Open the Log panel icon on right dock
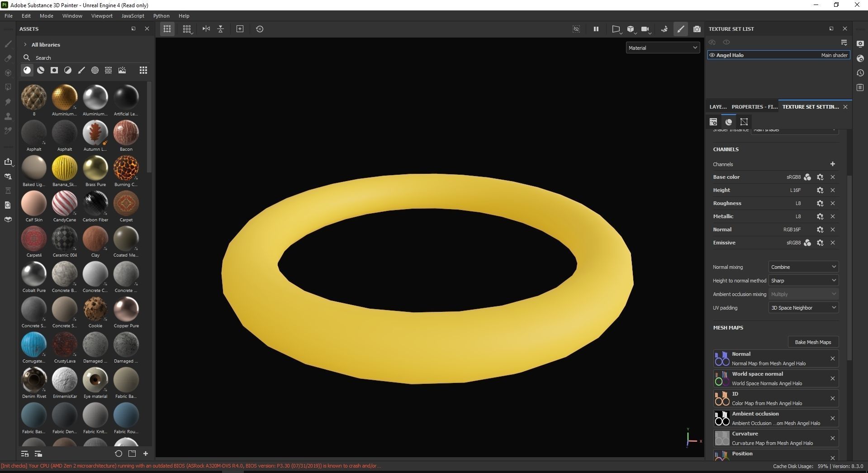 pyautogui.click(x=860, y=87)
